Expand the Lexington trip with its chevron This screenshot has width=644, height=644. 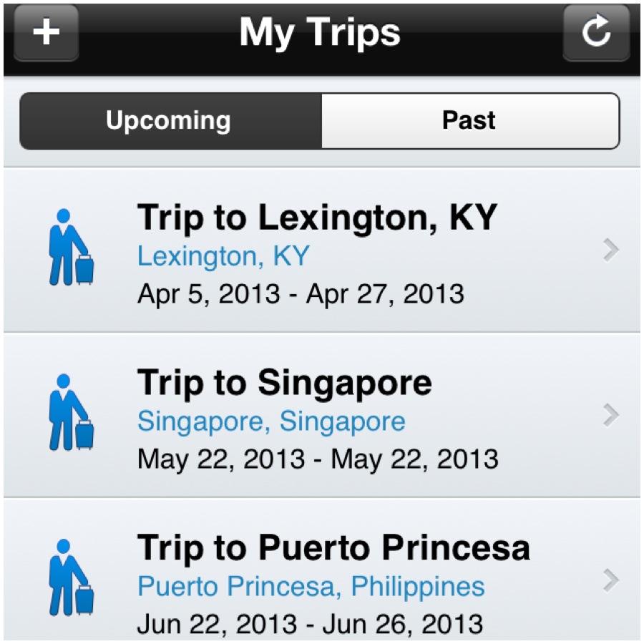(x=610, y=250)
